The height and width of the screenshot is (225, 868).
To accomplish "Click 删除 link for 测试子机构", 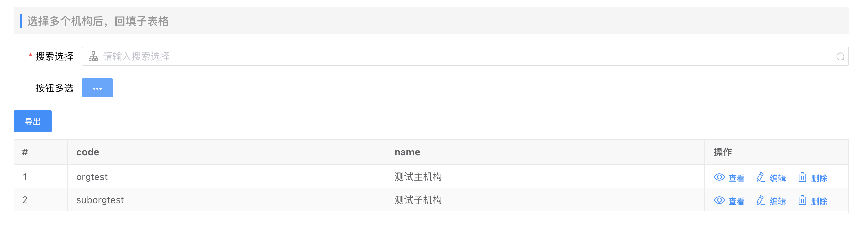I will pyautogui.click(x=819, y=201).
